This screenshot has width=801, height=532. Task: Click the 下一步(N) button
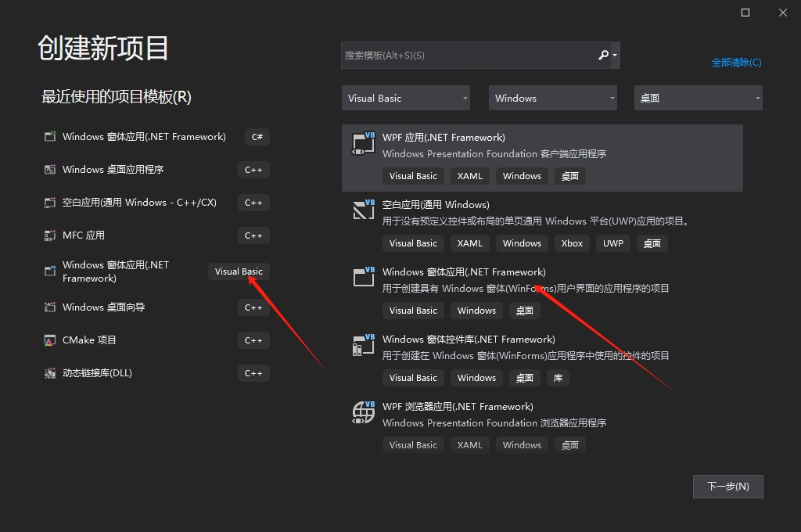pyautogui.click(x=728, y=487)
